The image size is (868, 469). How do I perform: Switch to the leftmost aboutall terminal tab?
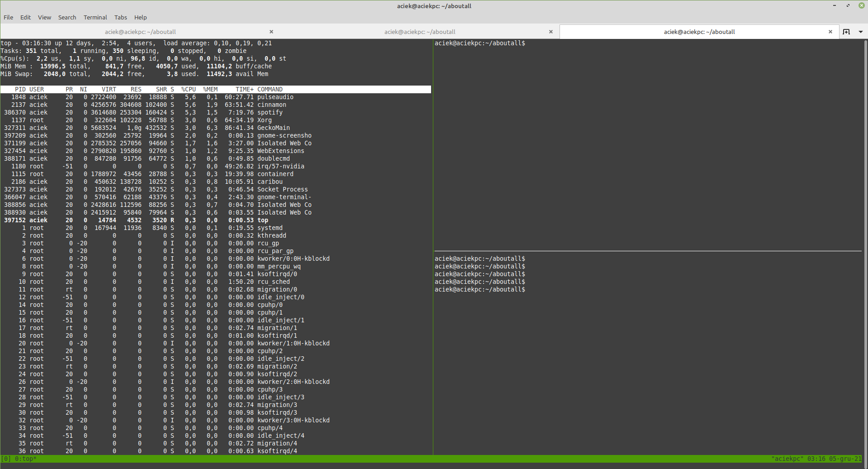pyautogui.click(x=140, y=32)
